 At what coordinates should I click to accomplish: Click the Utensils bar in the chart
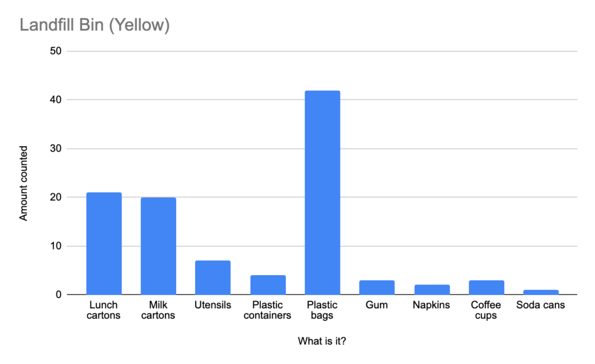point(213,277)
